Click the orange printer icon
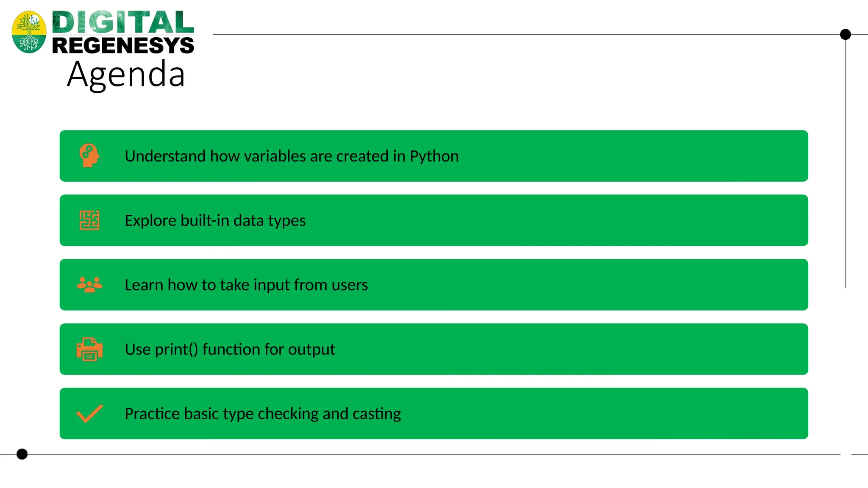This screenshot has width=868, height=488. click(x=89, y=349)
